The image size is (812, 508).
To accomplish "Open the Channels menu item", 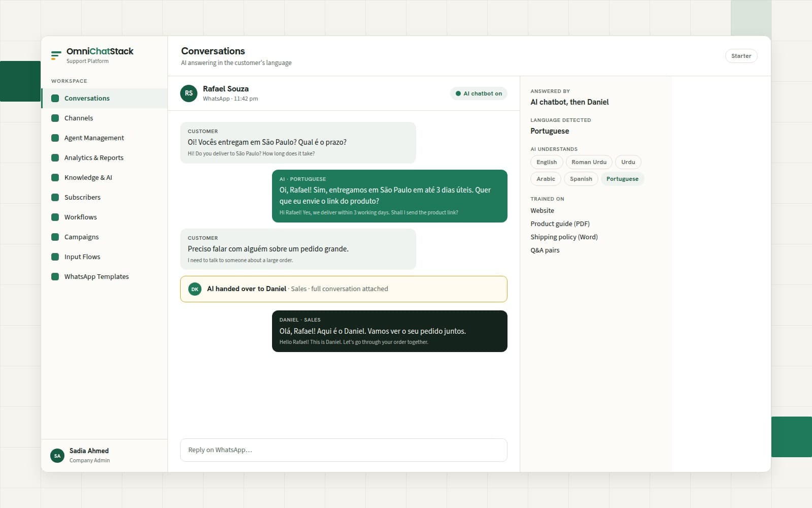I will [x=105, y=118].
